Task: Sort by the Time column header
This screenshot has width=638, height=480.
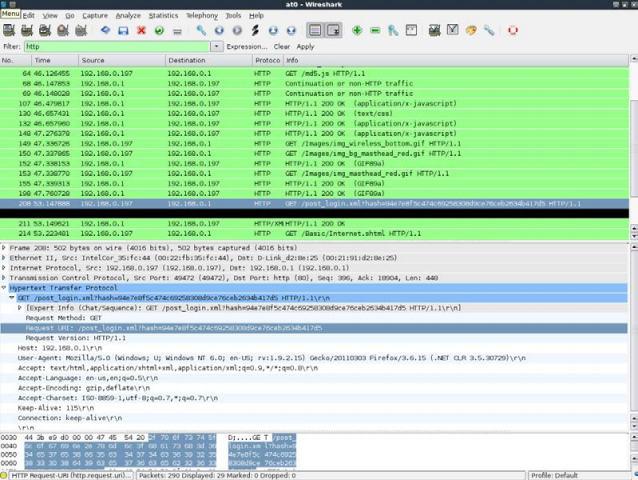Action: coord(55,60)
